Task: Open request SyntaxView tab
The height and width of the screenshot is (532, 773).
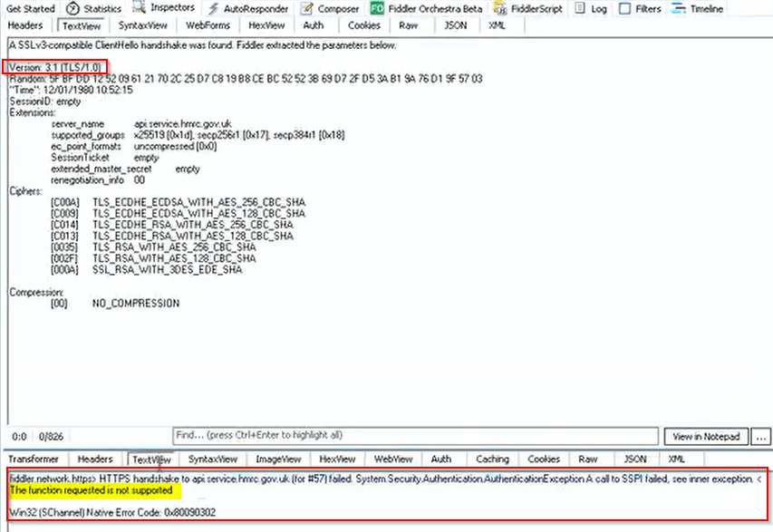Action: [x=141, y=25]
